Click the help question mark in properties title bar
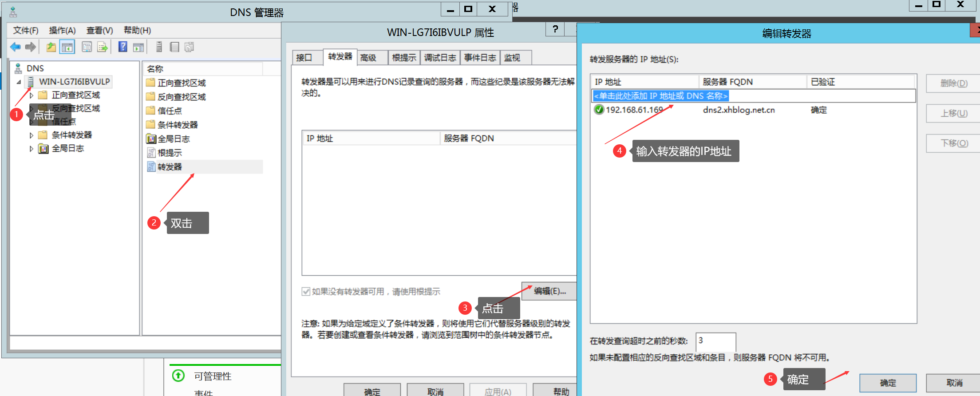This screenshot has height=396, width=980. coord(555,29)
